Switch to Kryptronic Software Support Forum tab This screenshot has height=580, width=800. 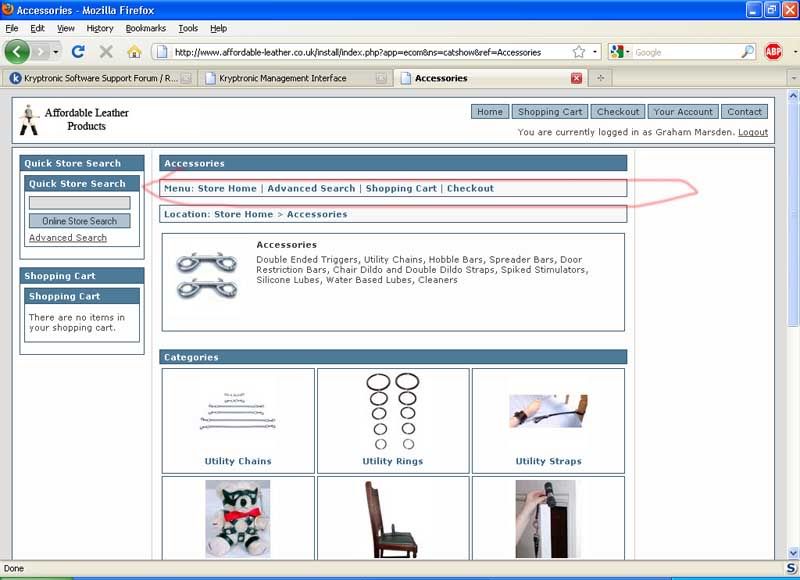100,78
